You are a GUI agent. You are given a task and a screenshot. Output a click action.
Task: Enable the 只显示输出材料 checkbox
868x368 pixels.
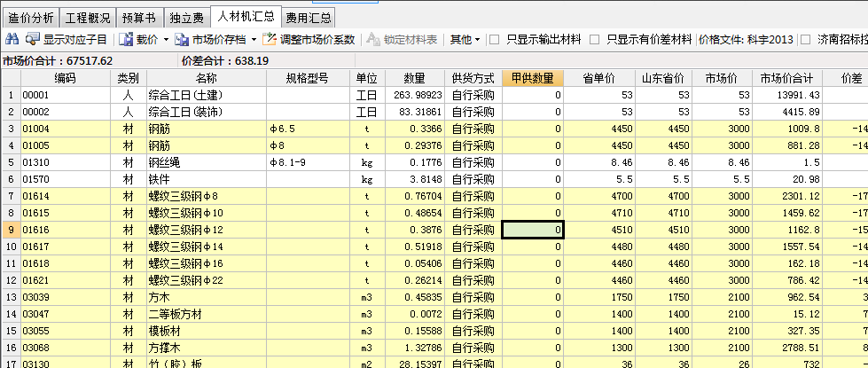[x=496, y=40]
